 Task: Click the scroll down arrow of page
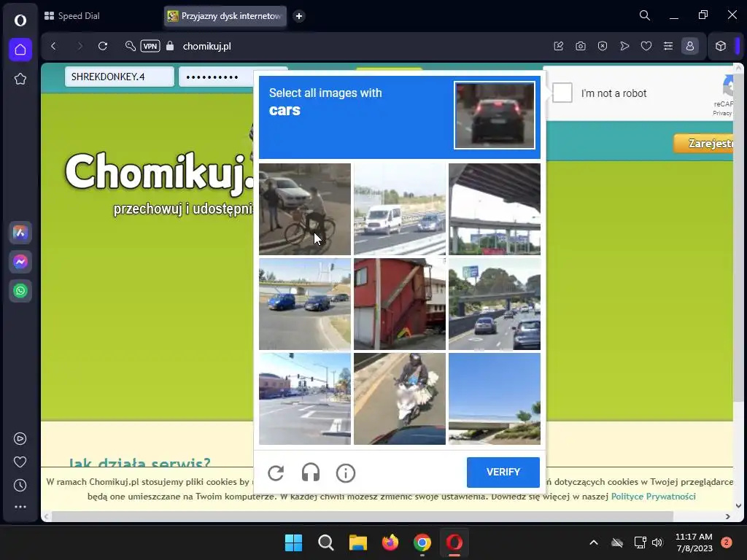click(x=738, y=506)
